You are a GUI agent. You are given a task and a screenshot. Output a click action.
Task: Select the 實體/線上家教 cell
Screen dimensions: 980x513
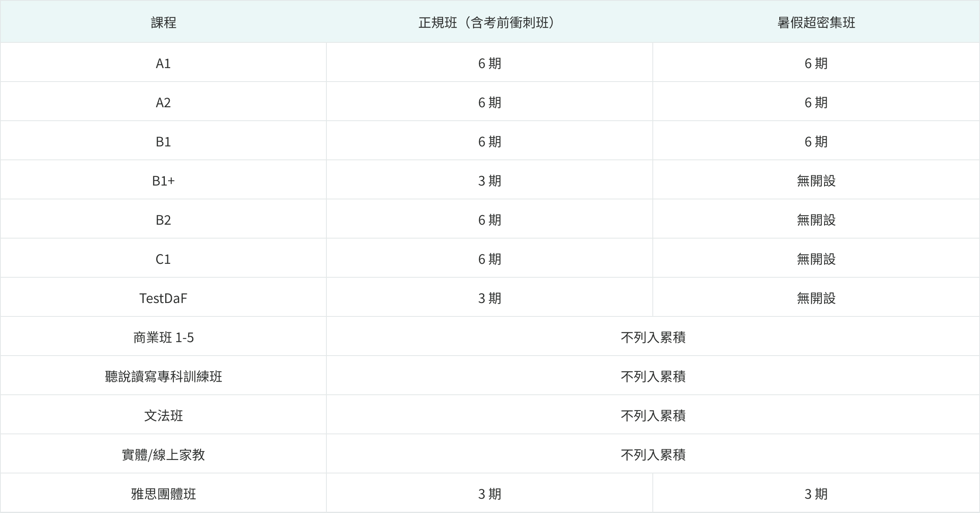click(x=163, y=455)
